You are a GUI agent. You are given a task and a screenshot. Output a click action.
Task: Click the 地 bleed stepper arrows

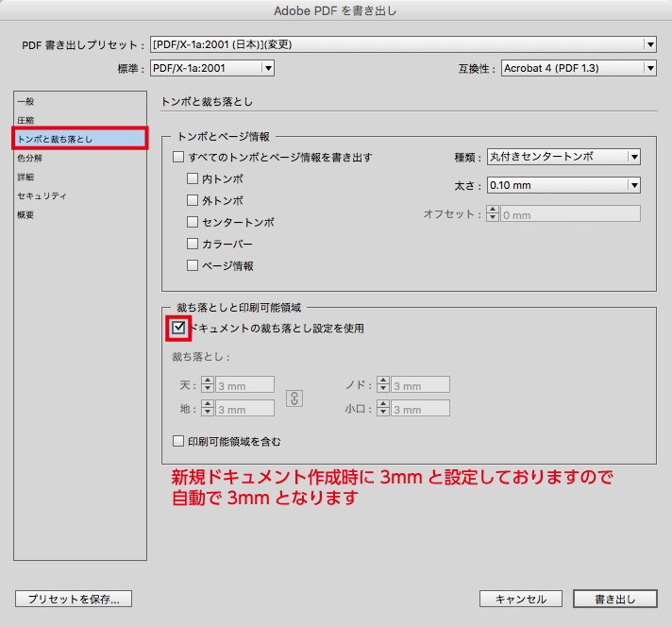coord(208,409)
